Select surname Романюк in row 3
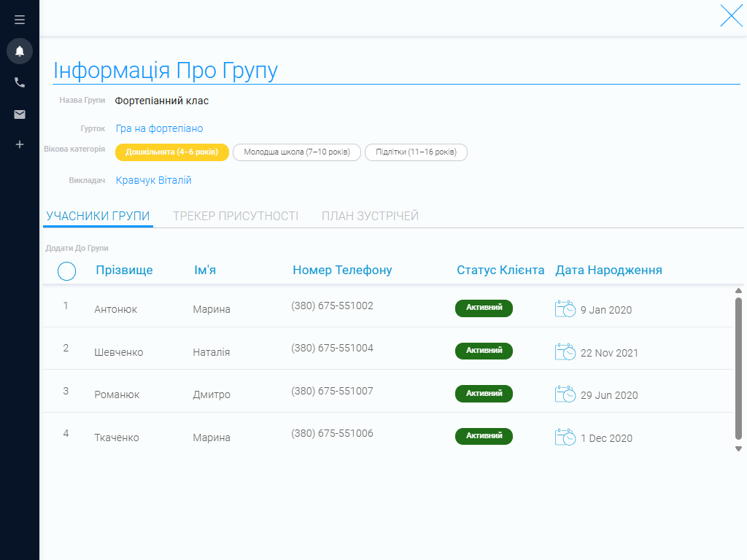The image size is (747, 560). pos(117,394)
